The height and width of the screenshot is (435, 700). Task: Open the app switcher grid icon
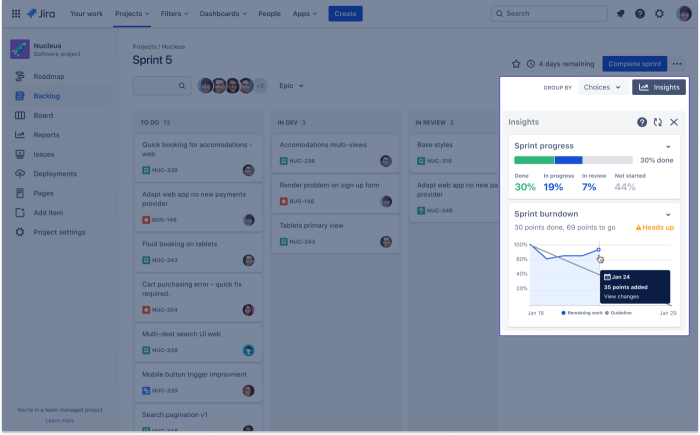point(16,13)
